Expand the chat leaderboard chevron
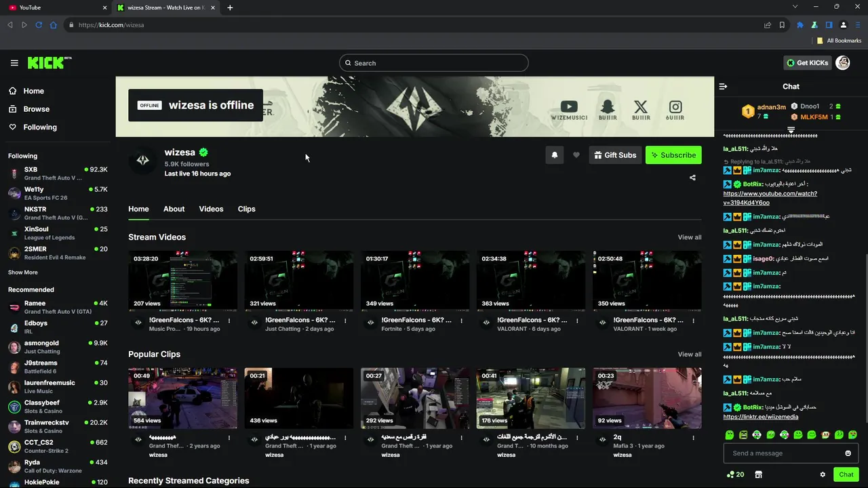 [x=791, y=129]
